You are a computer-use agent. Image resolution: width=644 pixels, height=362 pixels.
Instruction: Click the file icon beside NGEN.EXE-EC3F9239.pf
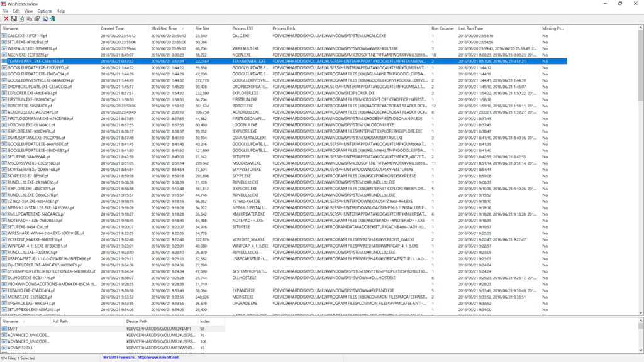click(4, 55)
